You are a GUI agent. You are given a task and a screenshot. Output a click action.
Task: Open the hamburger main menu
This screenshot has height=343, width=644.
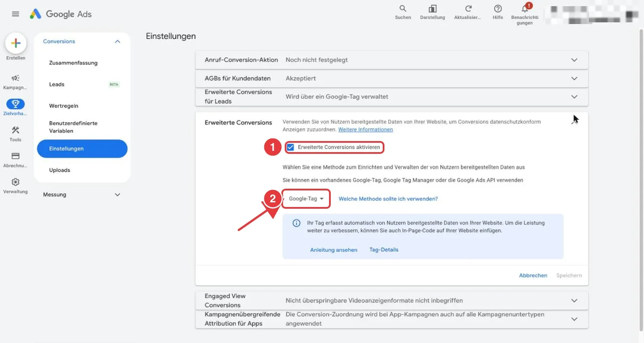click(x=16, y=14)
